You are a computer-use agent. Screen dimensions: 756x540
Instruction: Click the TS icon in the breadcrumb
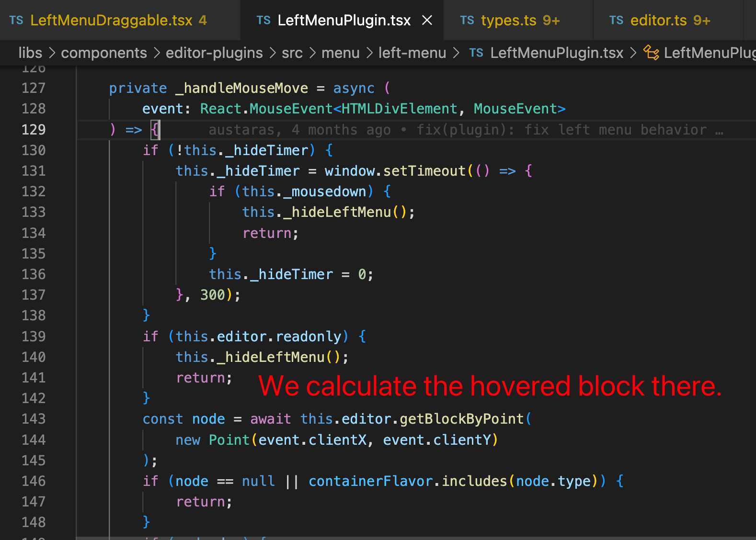tap(476, 53)
